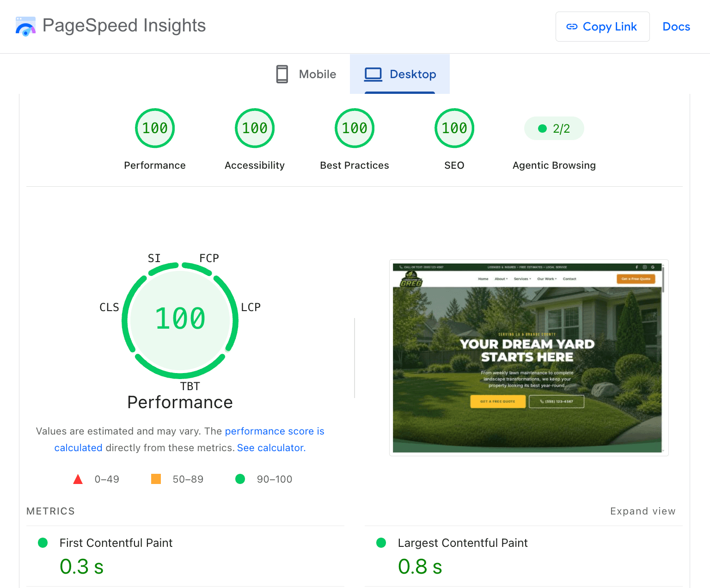The height and width of the screenshot is (588, 710).
Task: Click the SI segment label on gauge
Action: 154,258
